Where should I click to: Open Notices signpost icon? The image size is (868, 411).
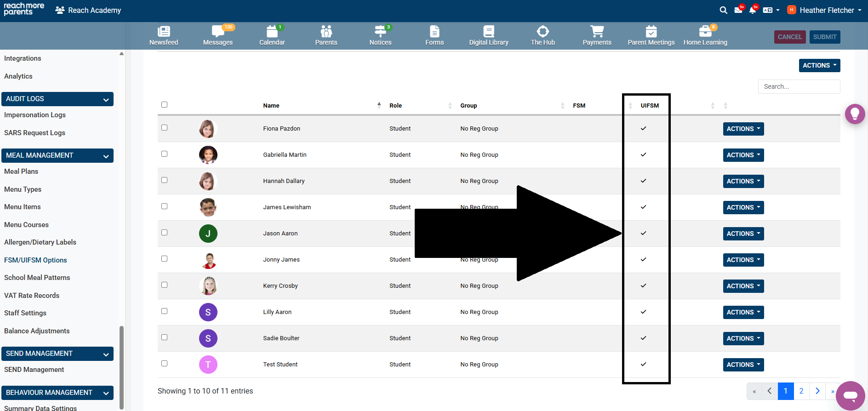coord(380,32)
